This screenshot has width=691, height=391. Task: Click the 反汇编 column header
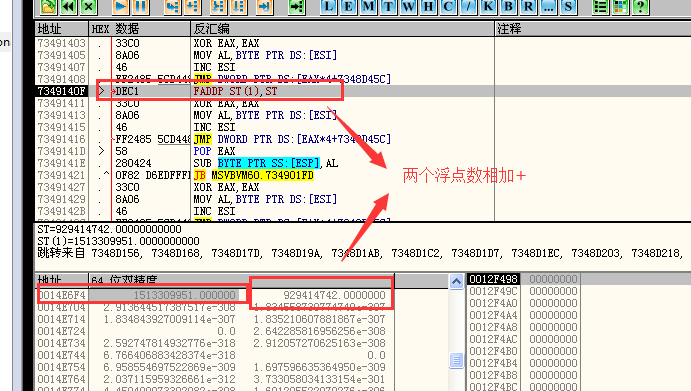point(342,29)
